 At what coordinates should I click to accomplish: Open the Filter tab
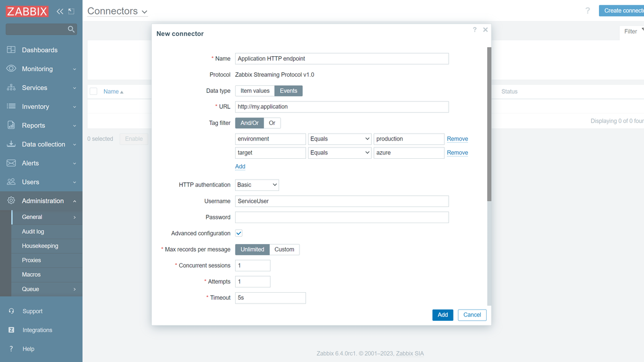click(632, 32)
